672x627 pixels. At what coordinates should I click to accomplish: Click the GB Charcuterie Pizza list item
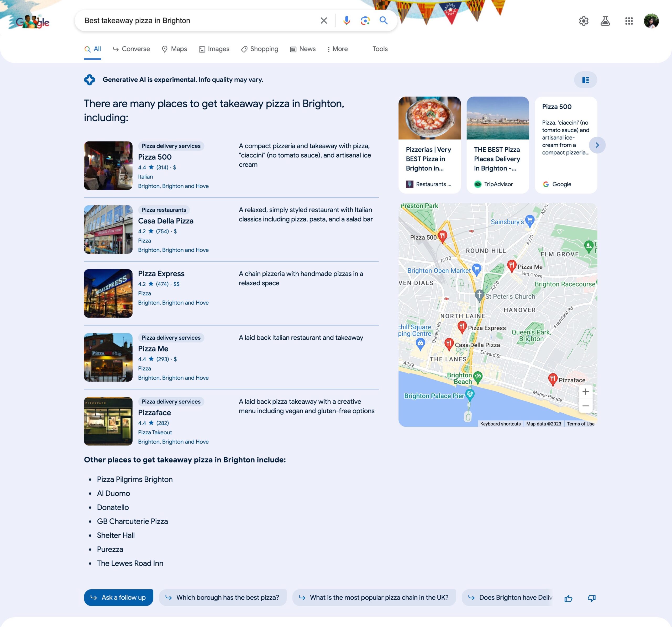(132, 521)
